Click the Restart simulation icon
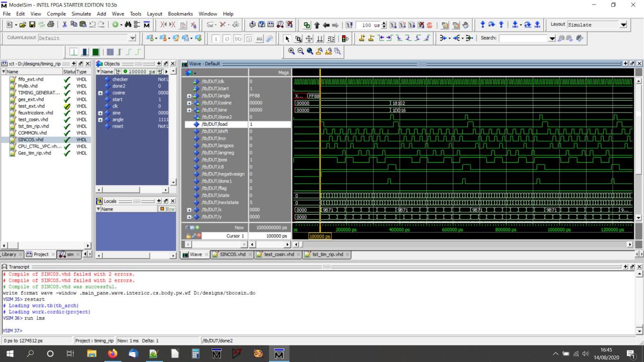Image resolution: width=644 pixels, height=362 pixels. click(x=350, y=25)
